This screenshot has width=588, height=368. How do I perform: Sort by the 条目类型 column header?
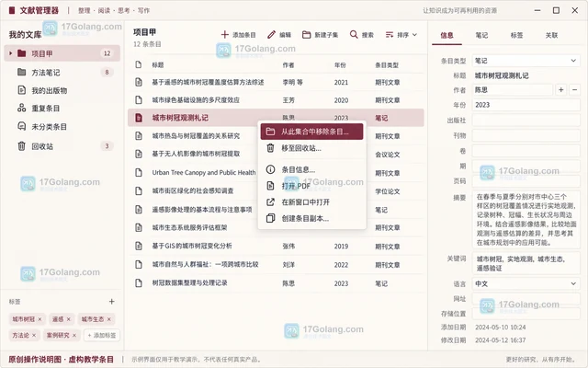[387, 65]
